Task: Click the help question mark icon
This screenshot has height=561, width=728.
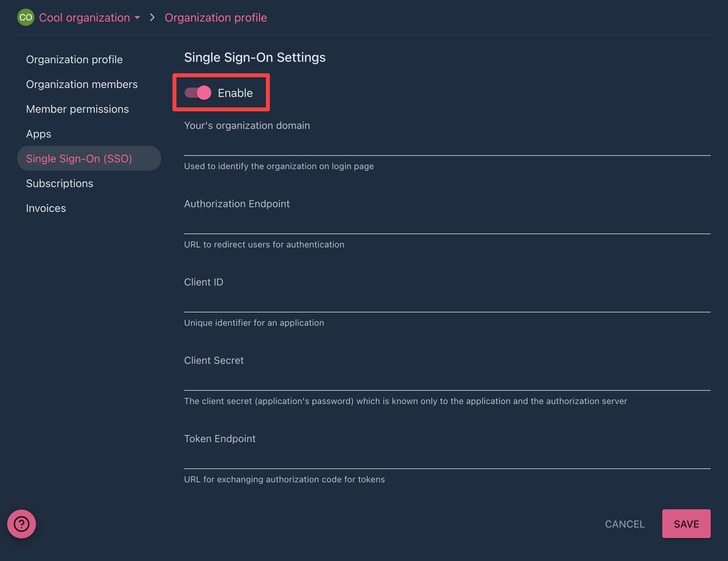Action: coord(22,524)
